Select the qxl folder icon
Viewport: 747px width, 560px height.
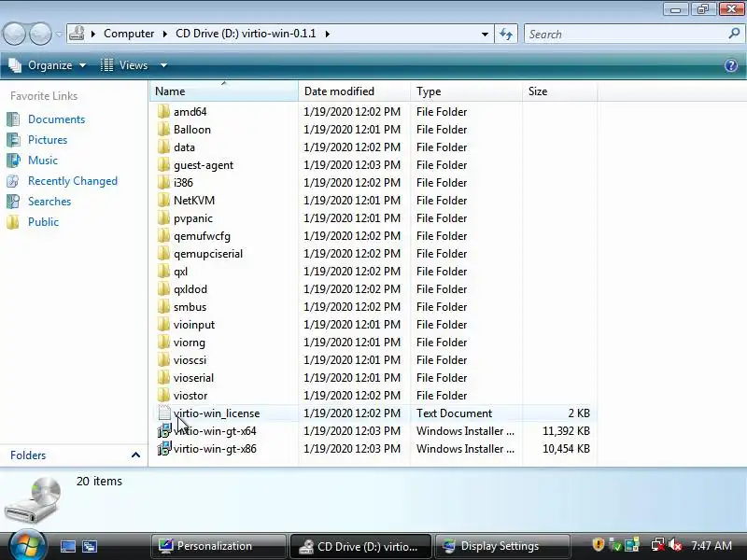coord(164,271)
